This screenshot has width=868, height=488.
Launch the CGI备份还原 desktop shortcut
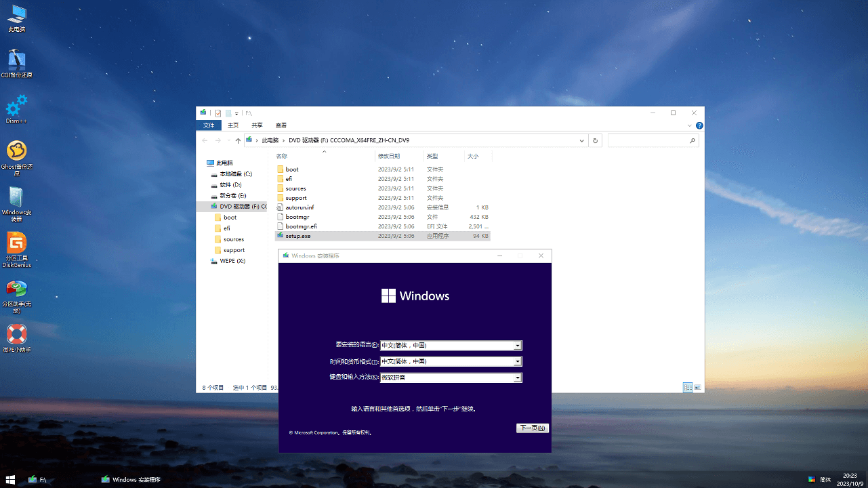tap(16, 64)
